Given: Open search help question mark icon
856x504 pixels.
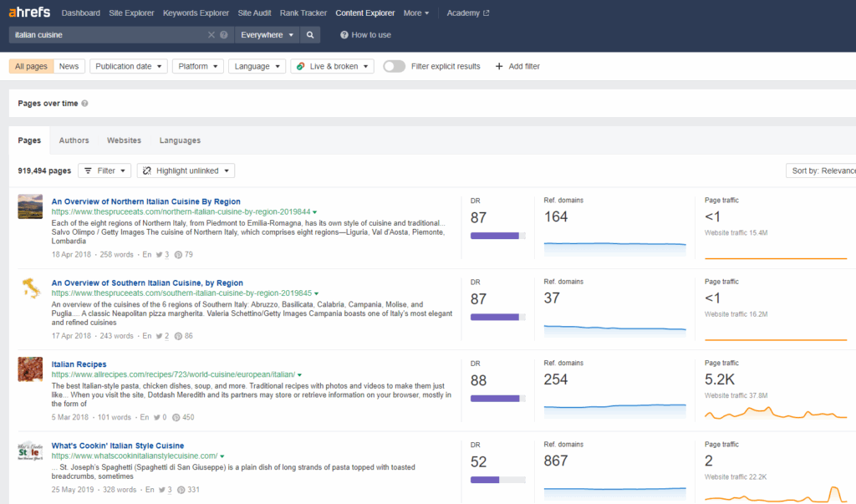Looking at the screenshot, I should [x=224, y=35].
